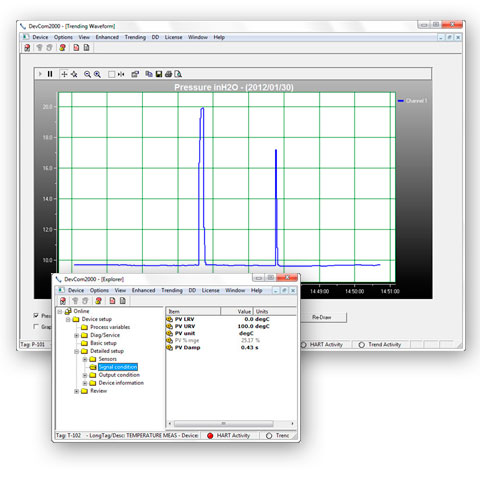The width and height of the screenshot is (480, 480).
Task: Click the plain document icon in Trending Waveform toolbar
Action: click(x=86, y=48)
